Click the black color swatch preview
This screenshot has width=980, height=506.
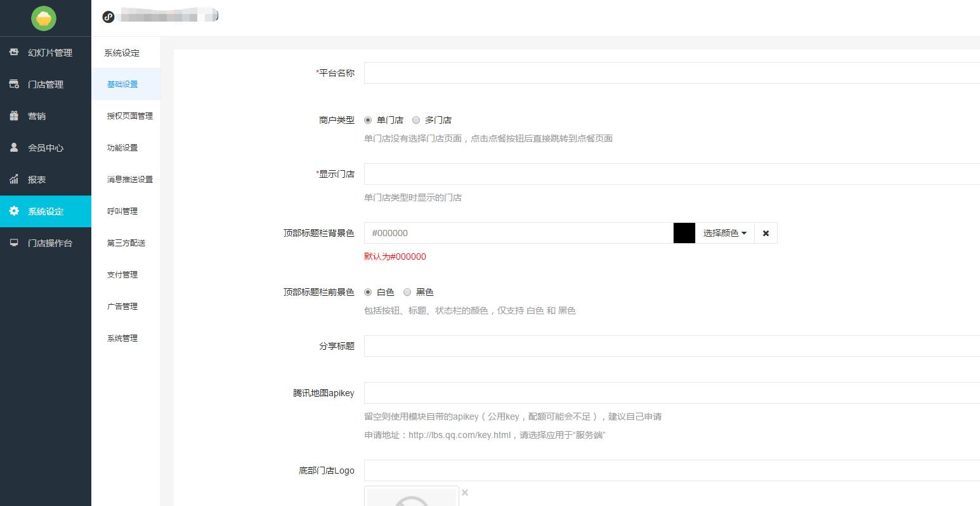684,233
